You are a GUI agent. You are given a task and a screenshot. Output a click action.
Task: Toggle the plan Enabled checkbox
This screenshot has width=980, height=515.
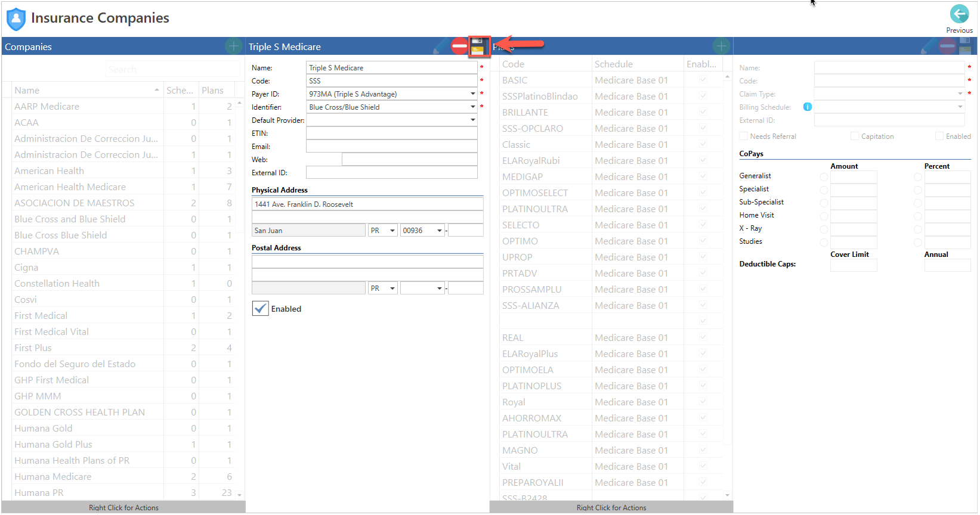[x=939, y=136]
